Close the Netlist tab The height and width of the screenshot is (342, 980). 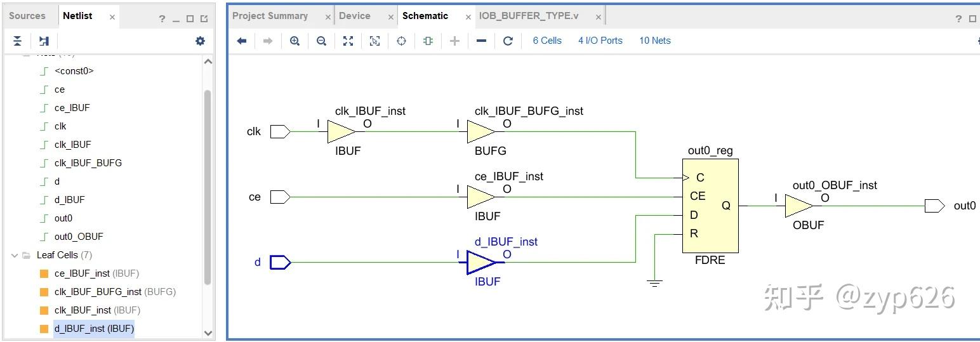click(x=112, y=17)
